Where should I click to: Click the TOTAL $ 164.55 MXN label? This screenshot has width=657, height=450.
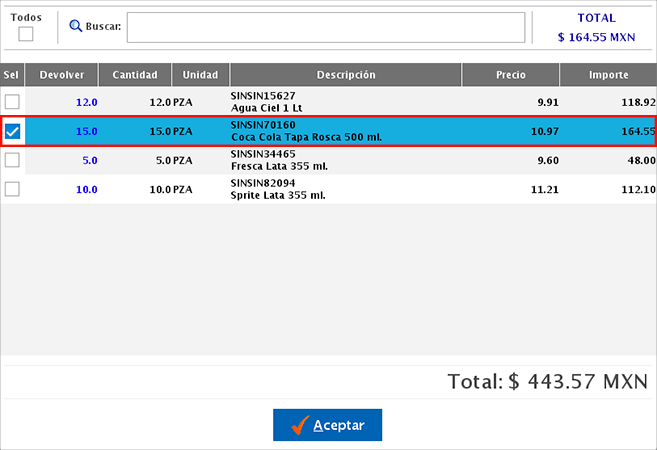596,28
